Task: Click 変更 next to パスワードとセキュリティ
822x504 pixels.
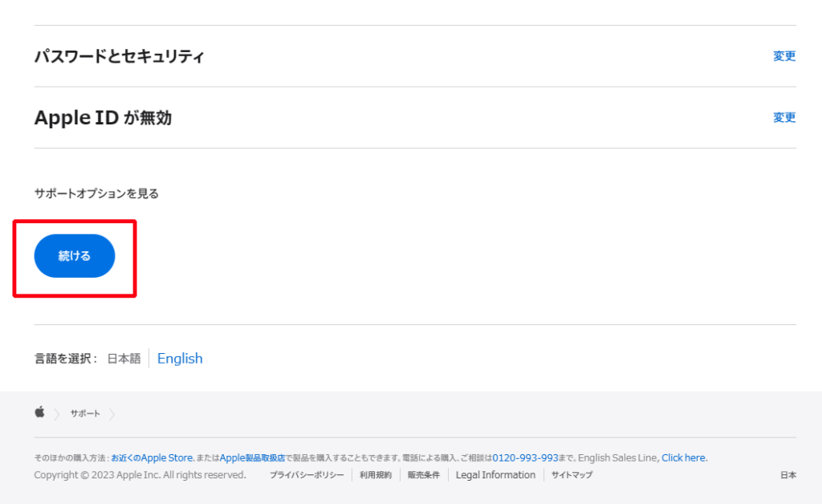Action: click(x=783, y=56)
